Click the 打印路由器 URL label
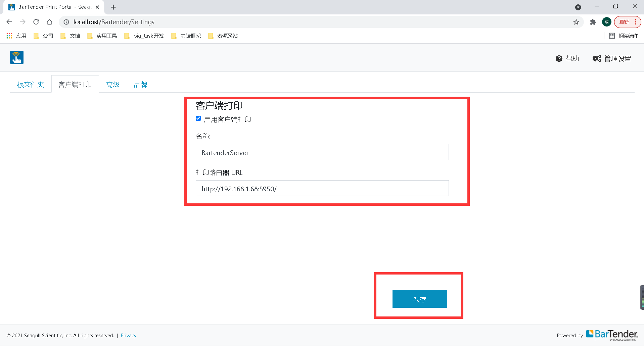This screenshot has width=644, height=346. tap(219, 172)
